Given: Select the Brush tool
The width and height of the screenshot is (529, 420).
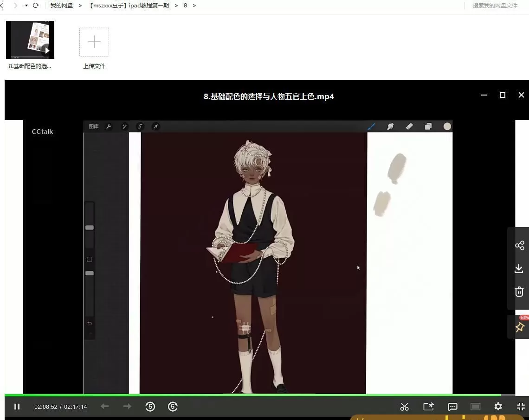Looking at the screenshot, I should coord(372,126).
